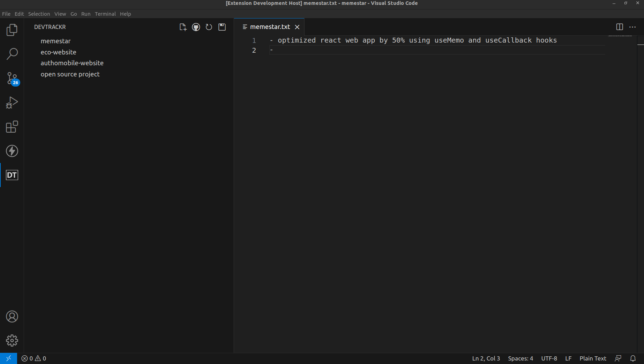Screen dimensions: 644x364
Task: Click the GitHub icon in DevTrackr header
Action: 196,27
